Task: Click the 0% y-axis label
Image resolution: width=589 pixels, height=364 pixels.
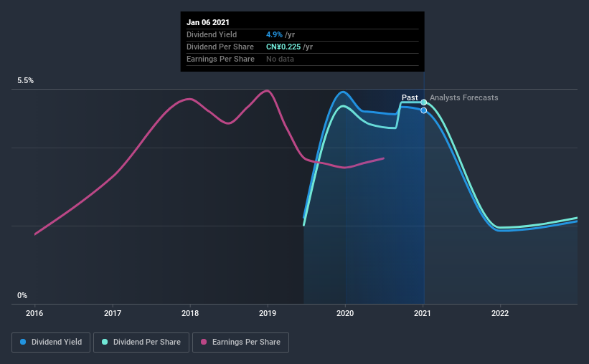Action: click(22, 296)
